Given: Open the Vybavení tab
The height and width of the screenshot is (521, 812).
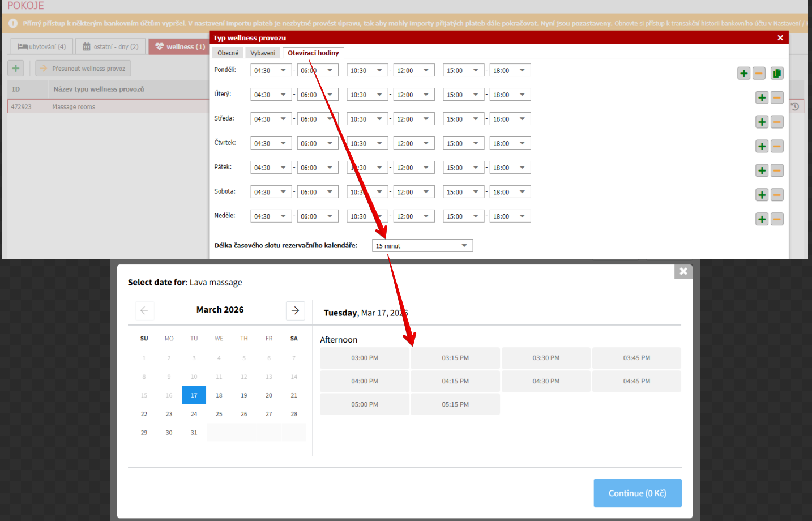Looking at the screenshot, I should point(263,53).
